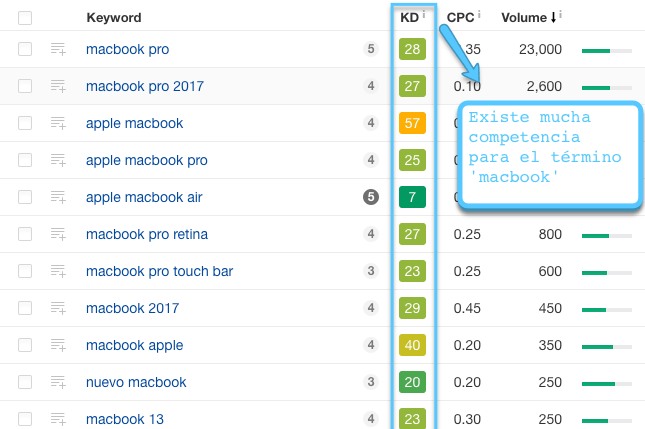Add nuevo macbook to a keyword list
Viewport: 645px width, 429px height.
point(58,382)
